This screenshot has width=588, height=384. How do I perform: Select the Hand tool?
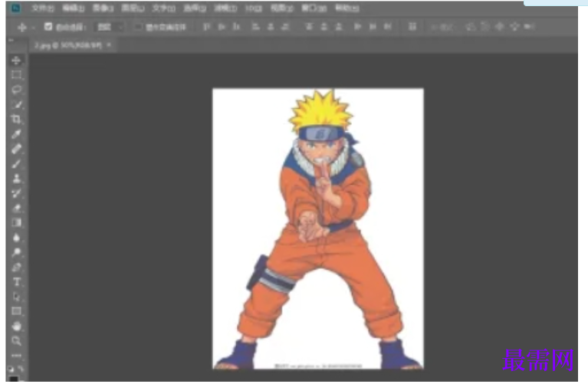pos(16,326)
